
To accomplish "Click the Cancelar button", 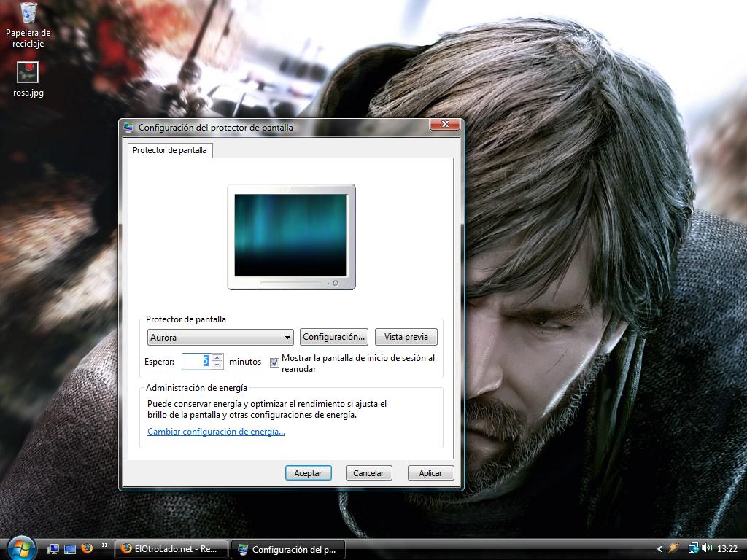I will coord(368,472).
